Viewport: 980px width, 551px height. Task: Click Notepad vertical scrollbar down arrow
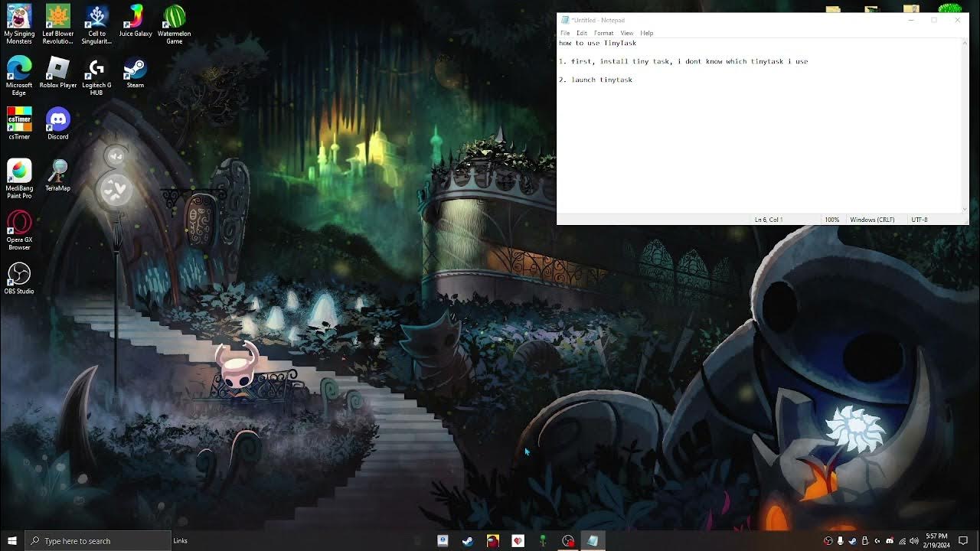[964, 208]
